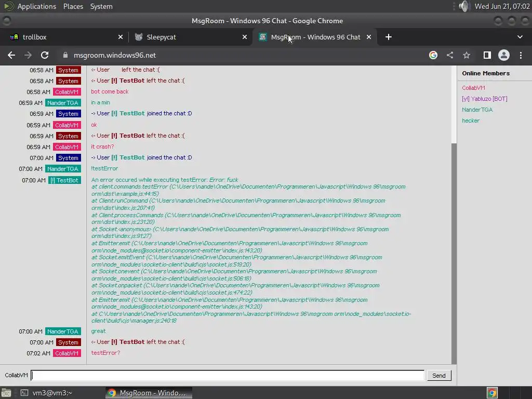This screenshot has height=399, width=532.
Task: Focus the chat message input box
Action: coord(228,375)
